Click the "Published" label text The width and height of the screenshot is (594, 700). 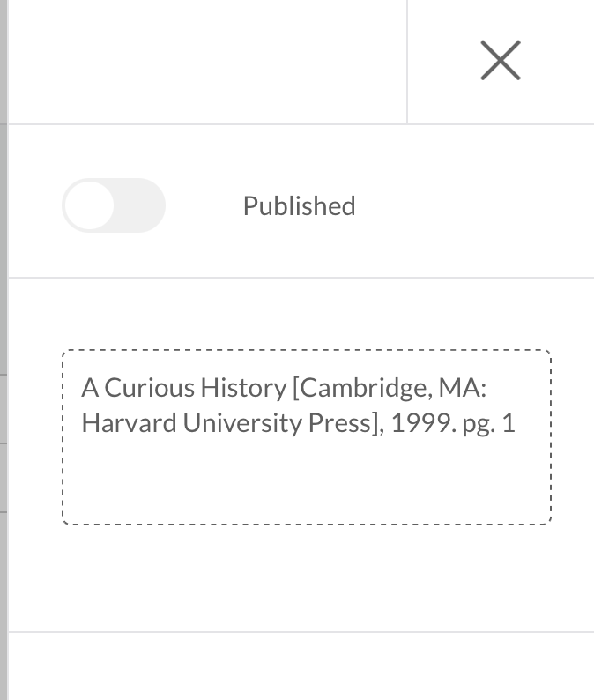299,206
